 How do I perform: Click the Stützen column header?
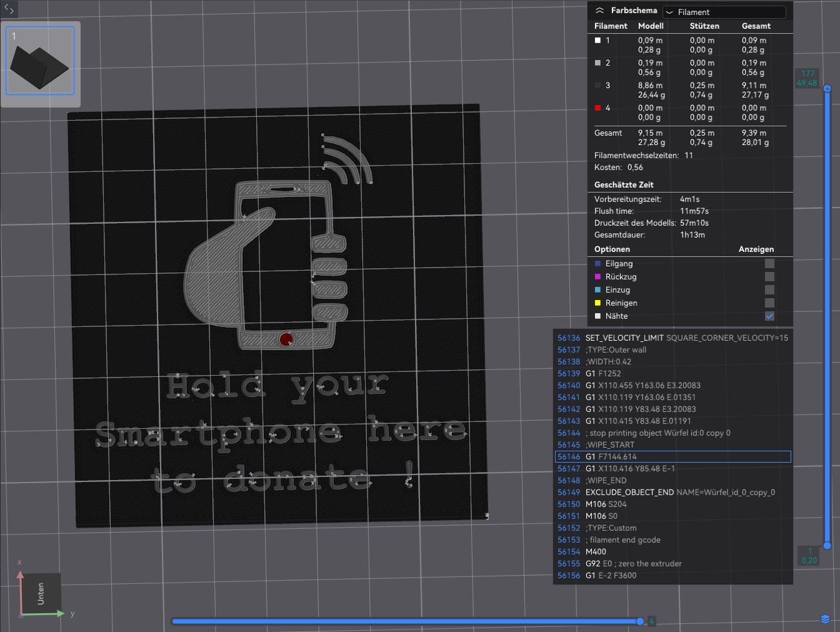pos(704,26)
